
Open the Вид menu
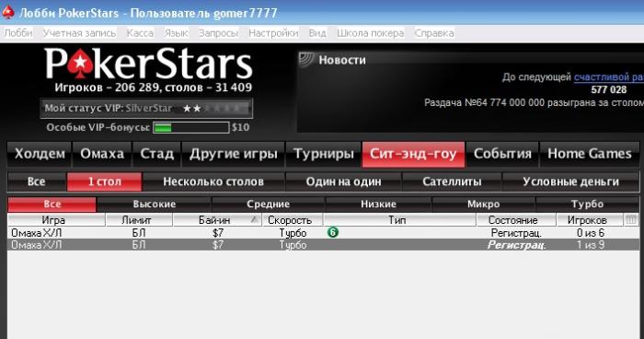(x=317, y=33)
